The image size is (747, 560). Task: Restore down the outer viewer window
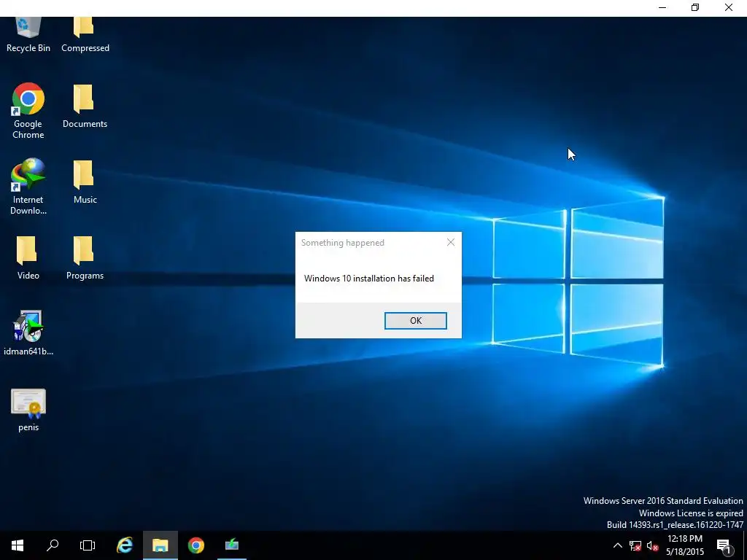coord(695,7)
